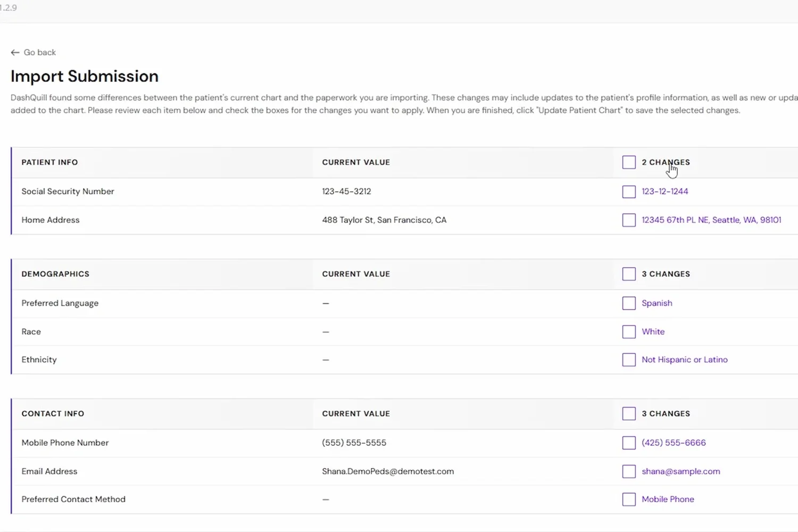Click the new SSN value 123-12-1244
Image resolution: width=798 pixels, height=532 pixels.
pyautogui.click(x=665, y=192)
